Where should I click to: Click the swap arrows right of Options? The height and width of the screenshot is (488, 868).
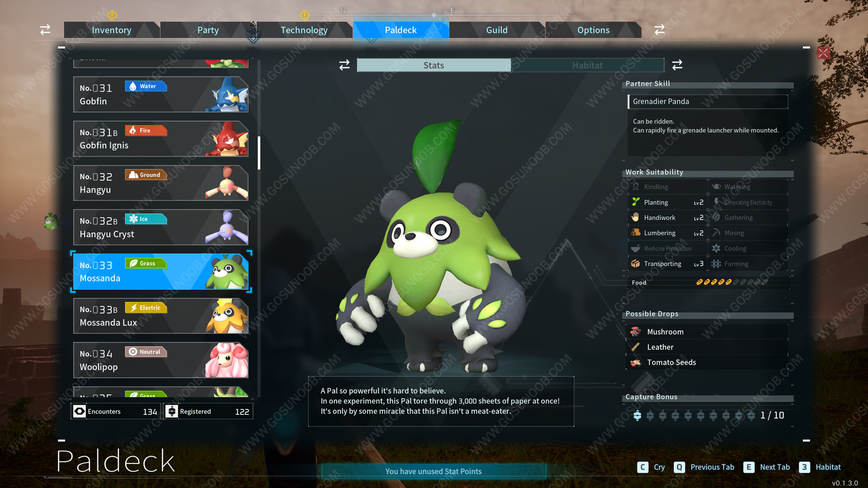[x=660, y=30]
